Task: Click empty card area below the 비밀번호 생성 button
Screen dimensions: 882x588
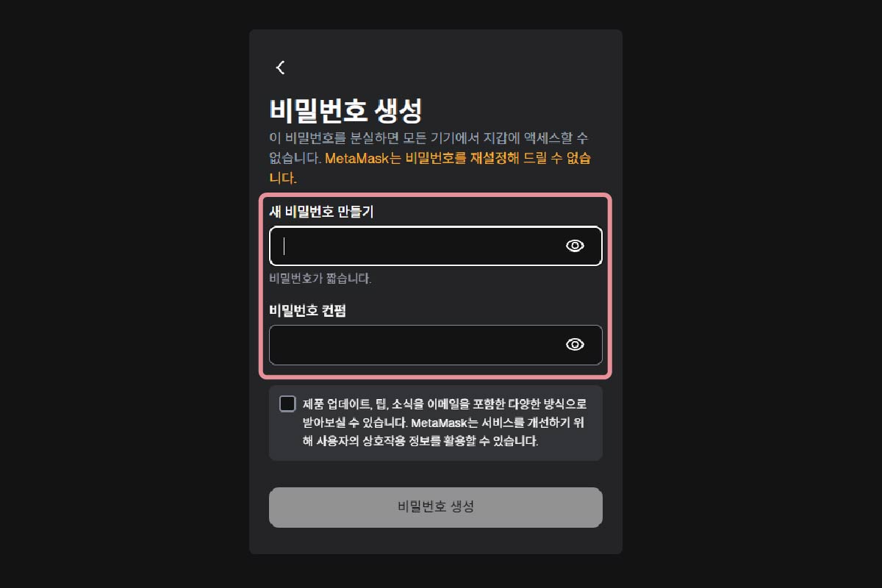Action: (436, 541)
